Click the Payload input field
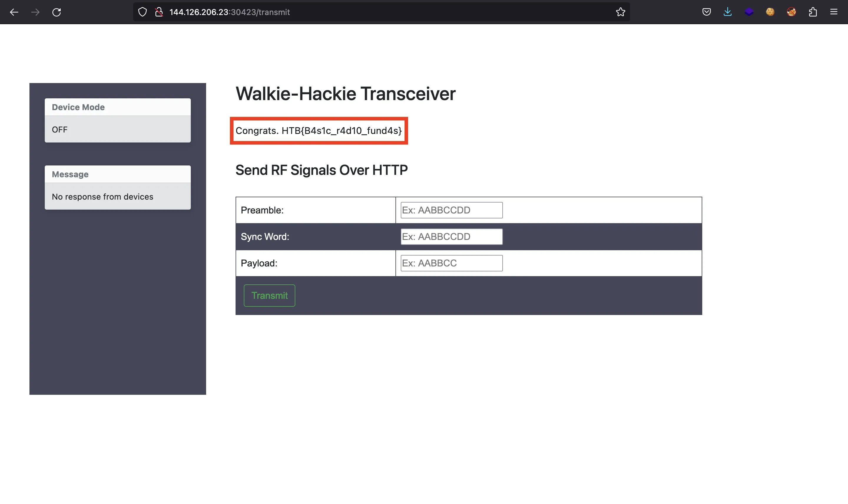848x504 pixels. point(451,263)
